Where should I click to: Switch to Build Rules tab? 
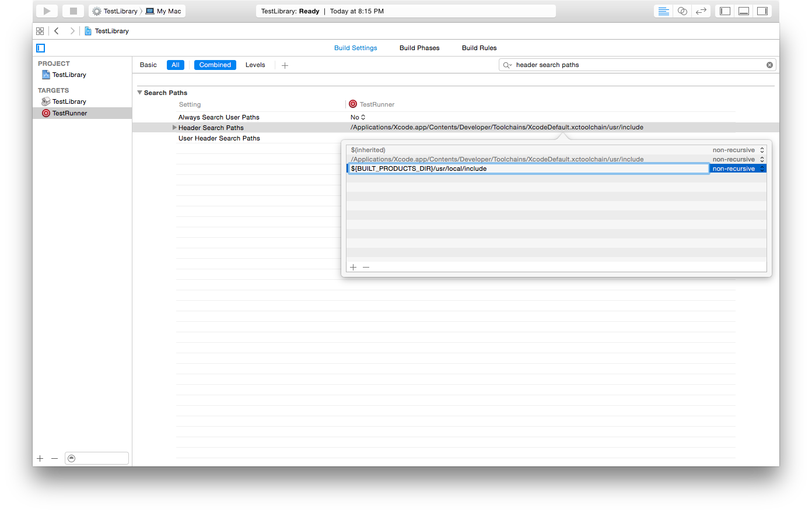coord(480,48)
